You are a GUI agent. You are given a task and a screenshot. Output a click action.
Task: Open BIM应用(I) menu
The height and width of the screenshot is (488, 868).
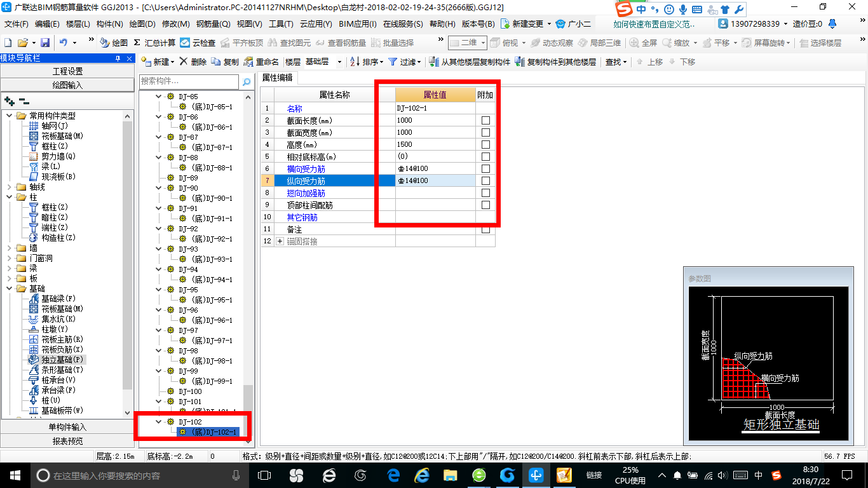point(357,24)
